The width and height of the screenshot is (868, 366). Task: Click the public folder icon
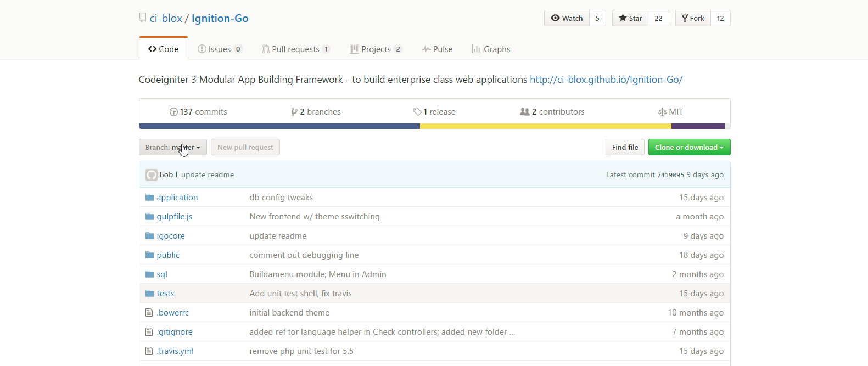coord(149,255)
